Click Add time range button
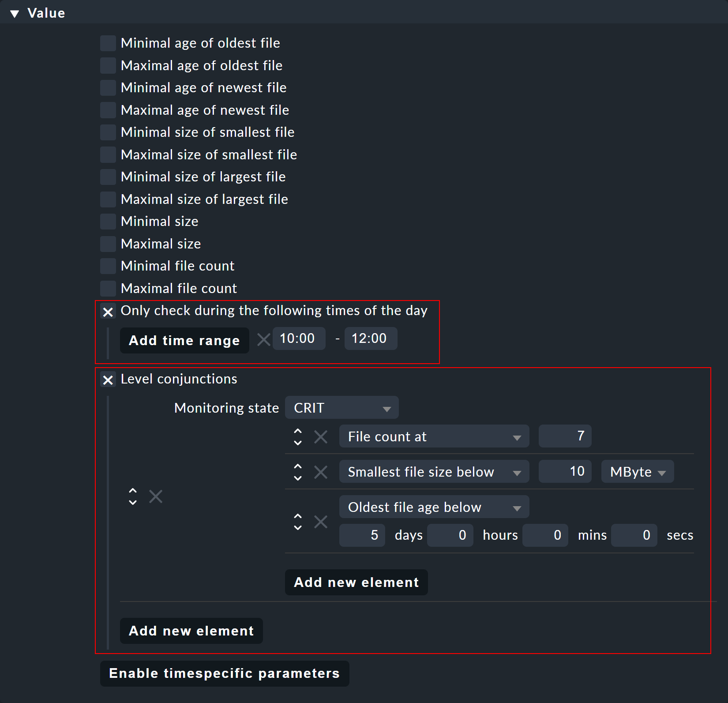 pyautogui.click(x=184, y=340)
